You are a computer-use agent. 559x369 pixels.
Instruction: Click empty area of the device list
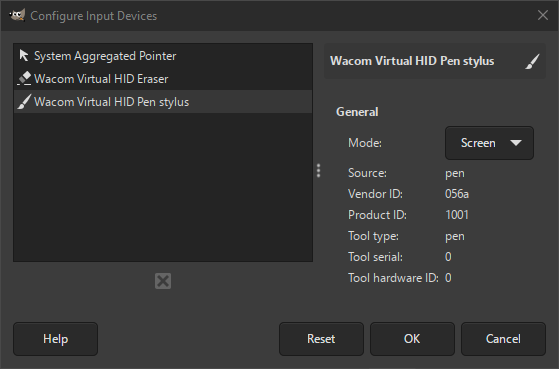click(163, 187)
